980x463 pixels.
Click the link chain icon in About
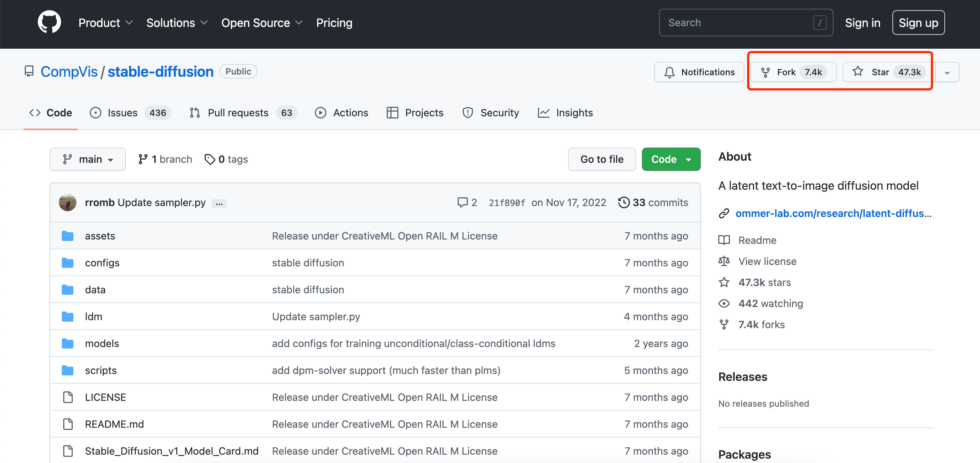[724, 213]
